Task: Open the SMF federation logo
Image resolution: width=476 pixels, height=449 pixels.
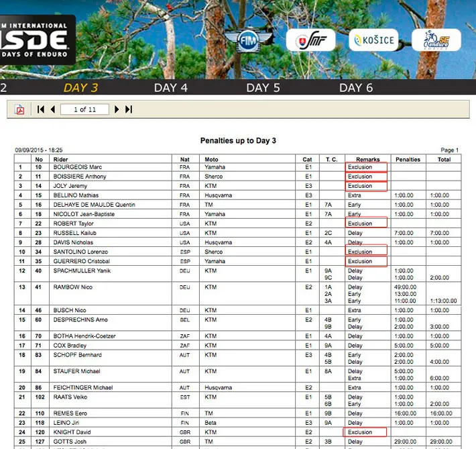Action: [x=311, y=40]
